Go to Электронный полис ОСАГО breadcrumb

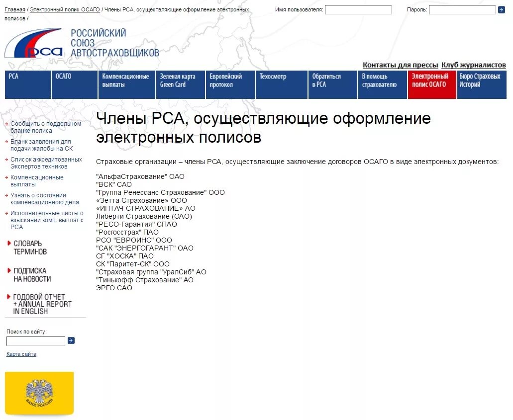tap(65, 10)
